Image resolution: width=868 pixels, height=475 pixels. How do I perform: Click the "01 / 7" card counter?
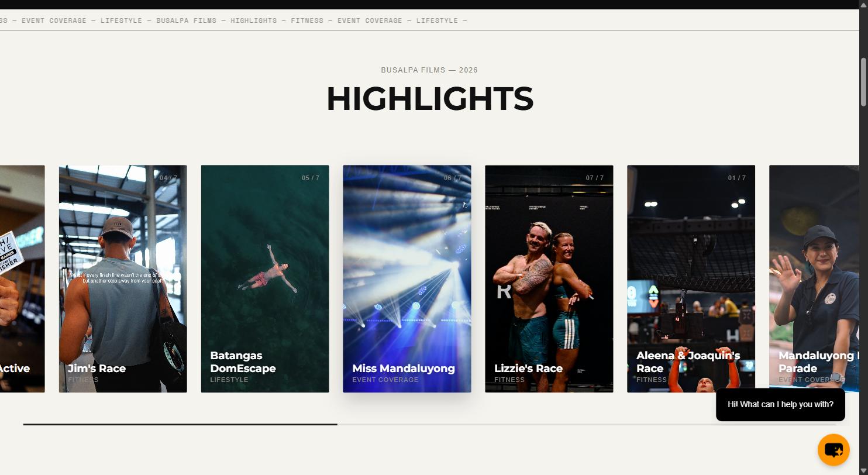[x=737, y=178]
